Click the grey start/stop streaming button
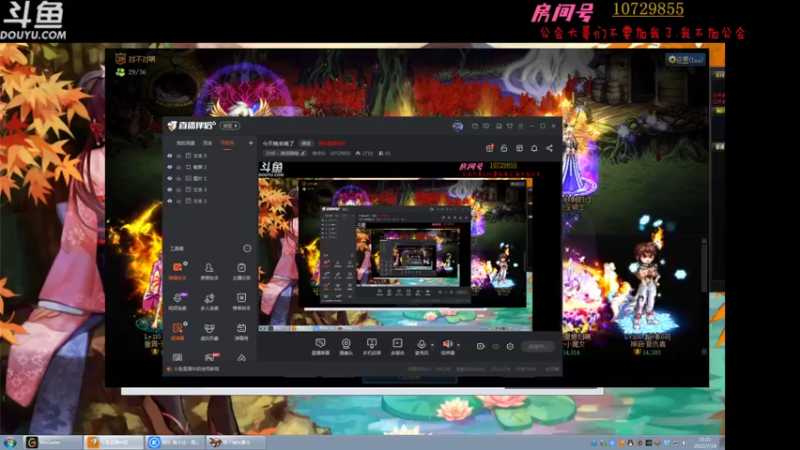Screen dimensions: 800x450 (x=538, y=346)
